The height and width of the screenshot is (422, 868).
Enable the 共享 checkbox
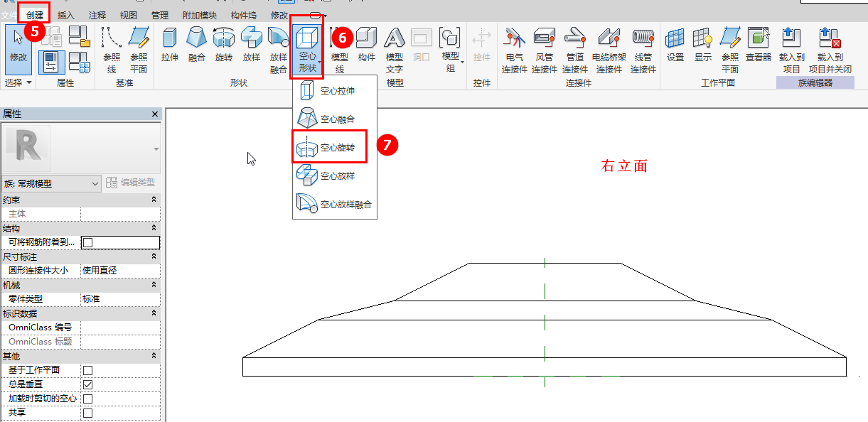(87, 413)
